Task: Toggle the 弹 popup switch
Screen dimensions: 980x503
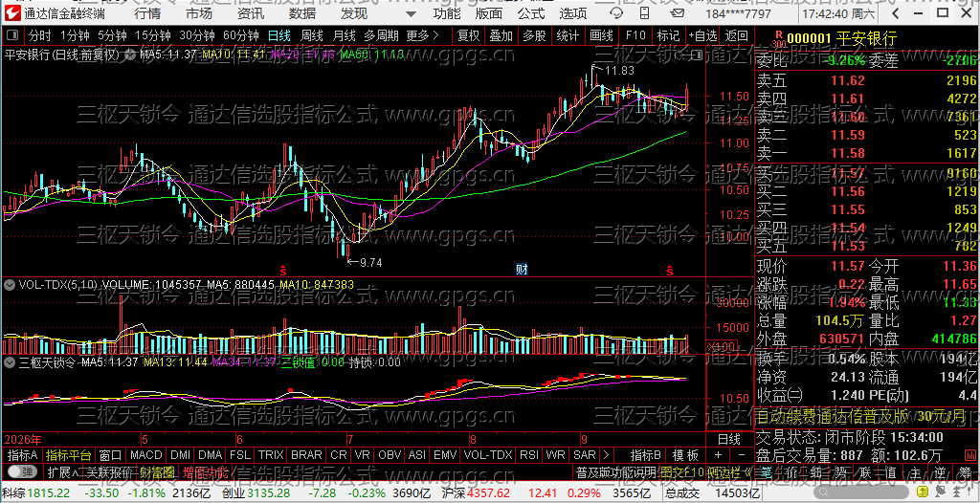Action: coord(23,471)
